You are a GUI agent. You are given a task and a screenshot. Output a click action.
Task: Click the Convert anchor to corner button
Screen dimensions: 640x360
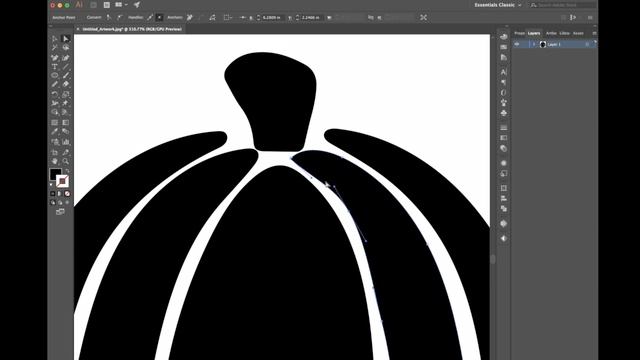pos(109,18)
